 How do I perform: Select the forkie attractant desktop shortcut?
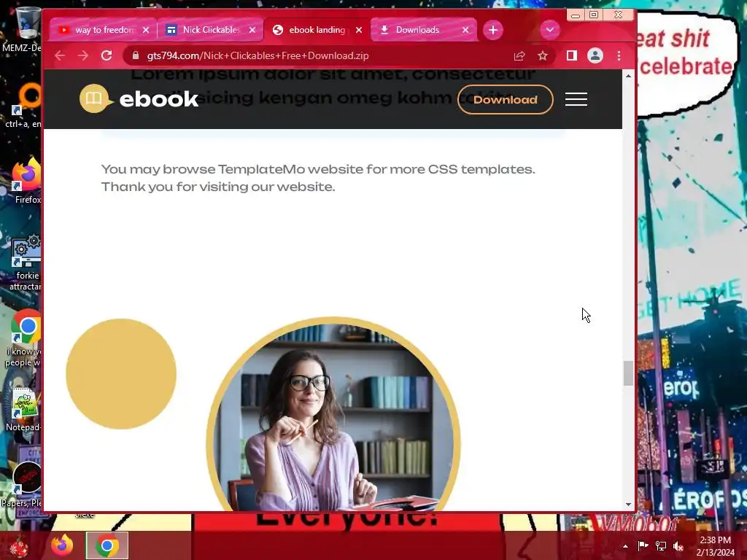coord(26,262)
